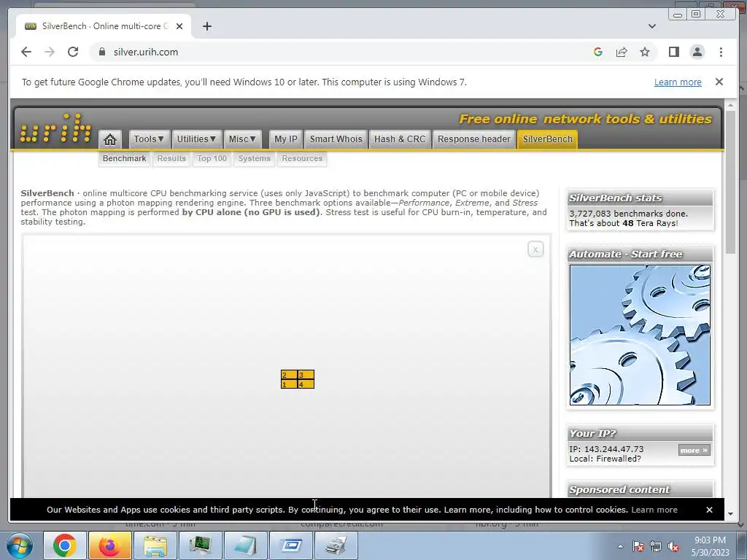Open the My IP tab
Image resolution: width=747 pixels, height=560 pixels.
pos(286,139)
